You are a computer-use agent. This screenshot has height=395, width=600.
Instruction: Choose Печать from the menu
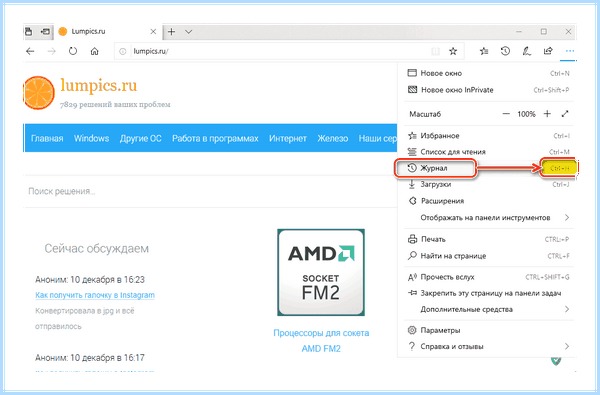488,239
